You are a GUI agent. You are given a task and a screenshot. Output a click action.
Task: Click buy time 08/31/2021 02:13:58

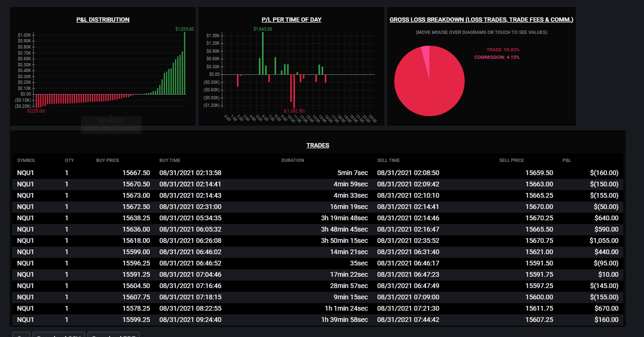click(191, 173)
